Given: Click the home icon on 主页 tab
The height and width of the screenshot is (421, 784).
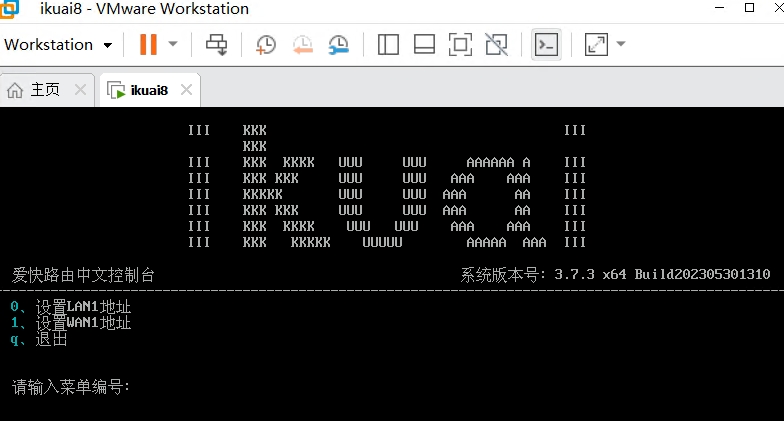Looking at the screenshot, I should click(15, 90).
